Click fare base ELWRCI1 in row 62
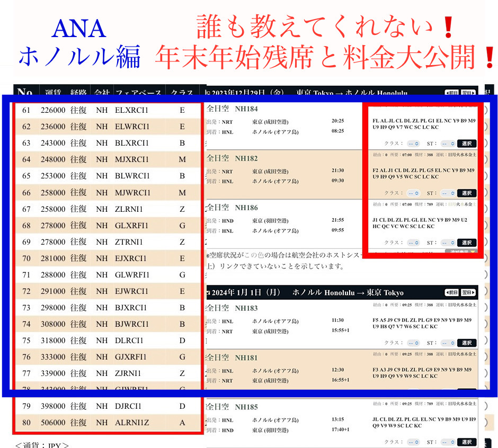The height and width of the screenshot is (448, 498). coord(132,127)
